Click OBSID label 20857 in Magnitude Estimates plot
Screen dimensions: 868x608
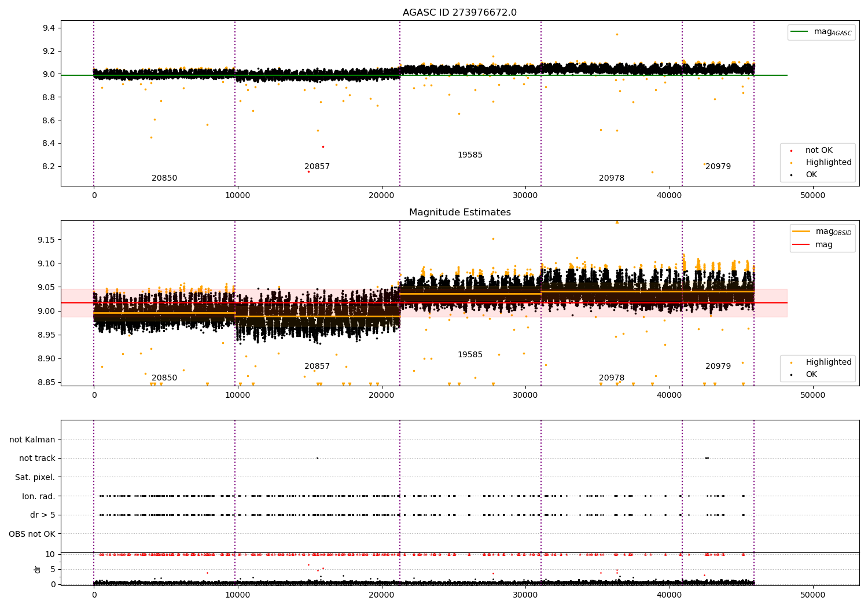tap(317, 367)
